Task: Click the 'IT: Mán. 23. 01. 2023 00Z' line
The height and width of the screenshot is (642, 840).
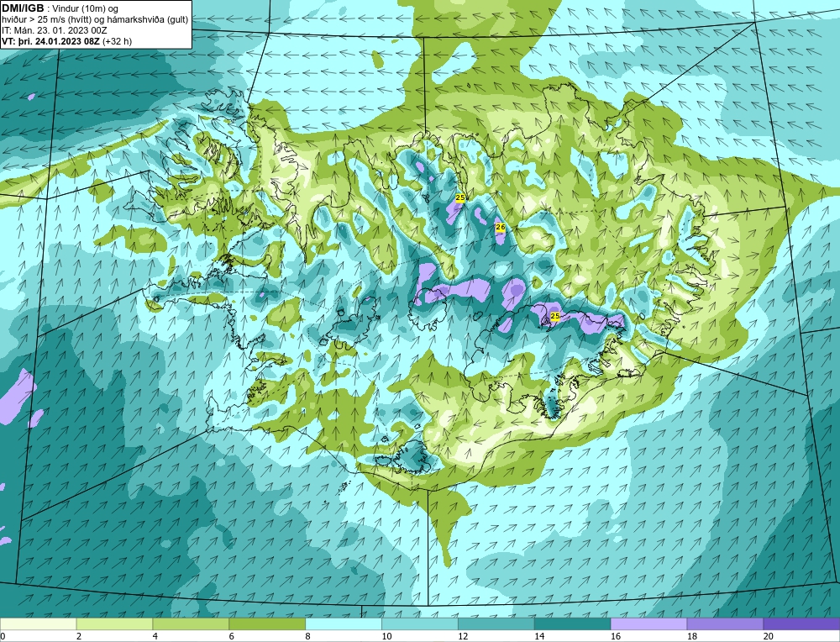Action: (x=55, y=30)
